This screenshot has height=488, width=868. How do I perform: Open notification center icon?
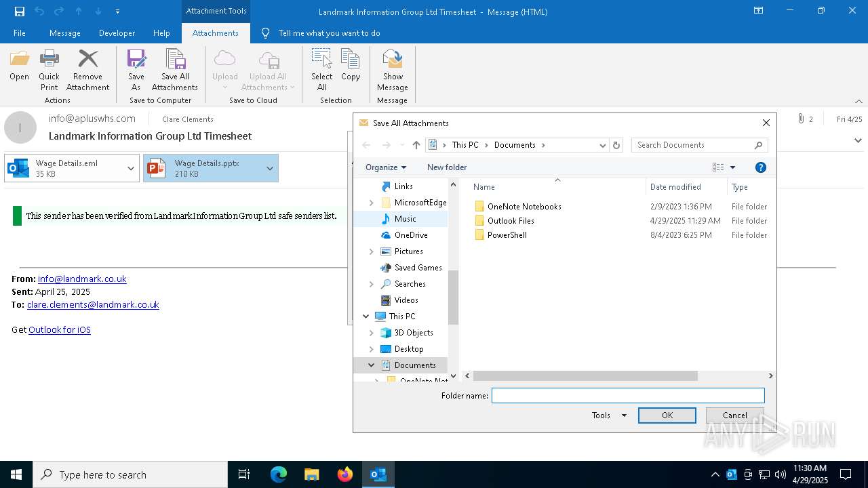click(846, 474)
